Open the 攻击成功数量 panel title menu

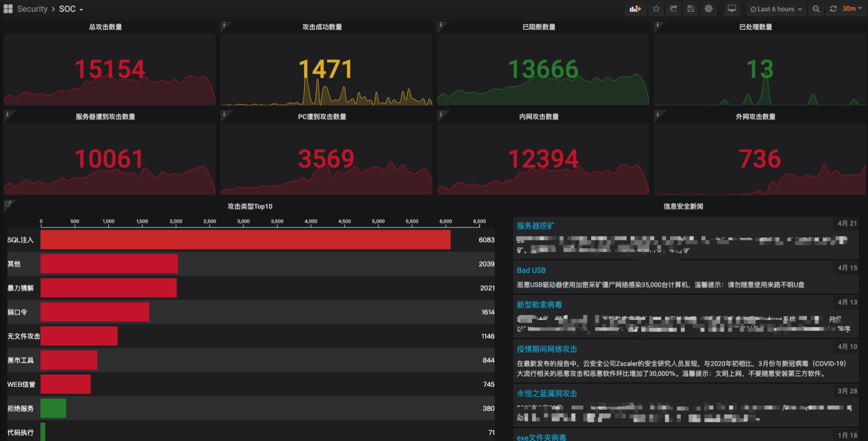point(322,27)
